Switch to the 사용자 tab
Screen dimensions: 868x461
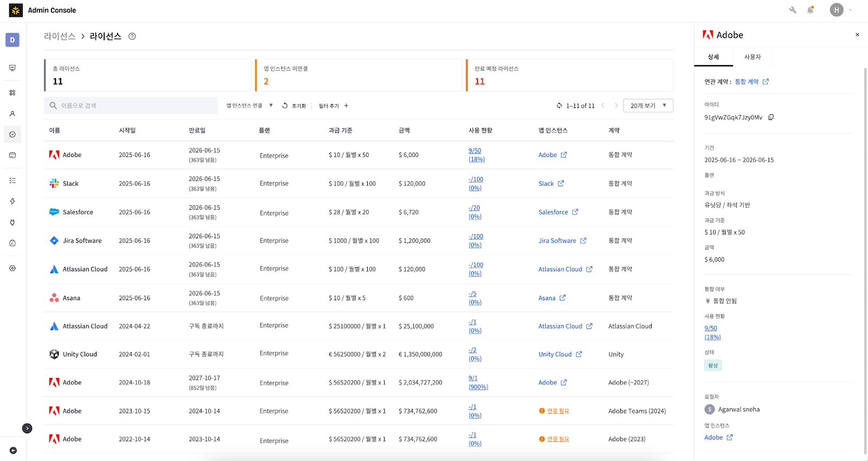point(752,57)
